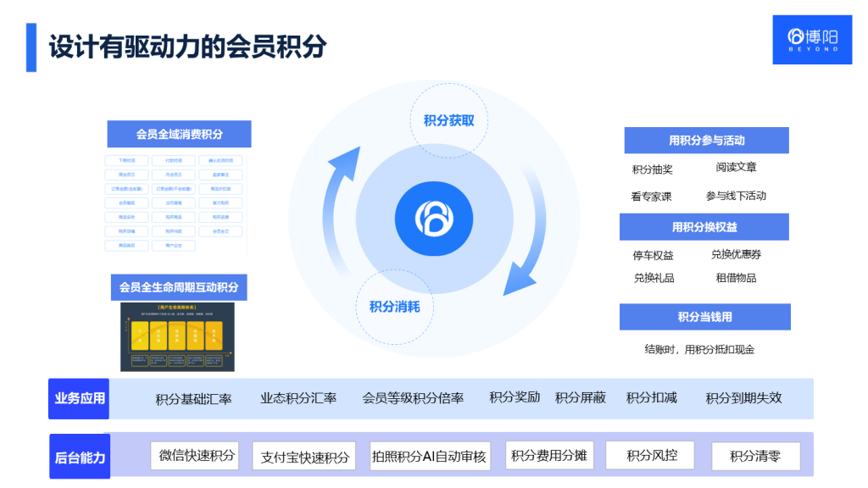Switch to the 用积分换权益 tab
This screenshot has width=868, height=488.
706,226
